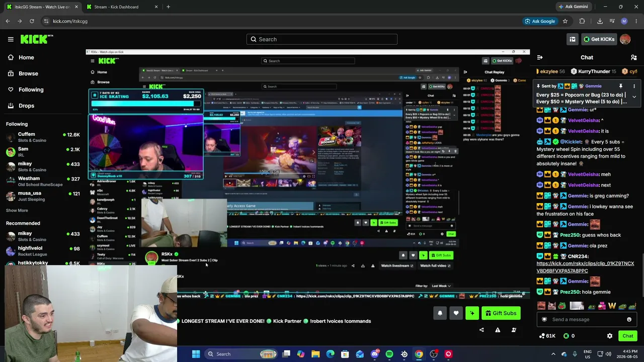Open the ENG US language switcher
Viewport: 644px width, 362px height.
click(x=588, y=354)
